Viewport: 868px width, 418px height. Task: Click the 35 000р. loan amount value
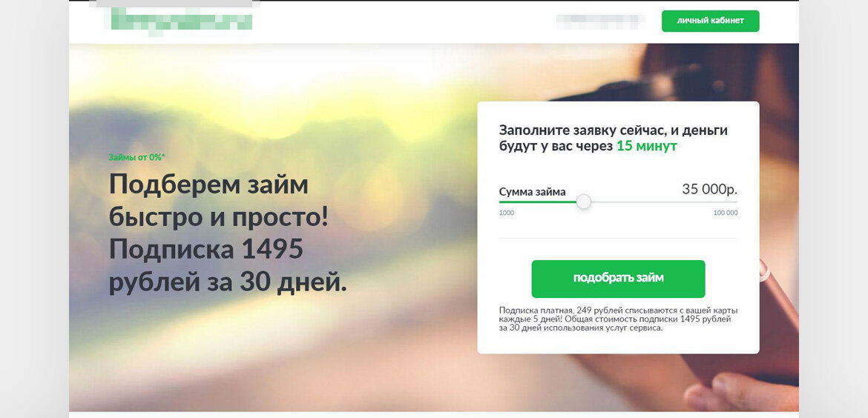pyautogui.click(x=710, y=190)
